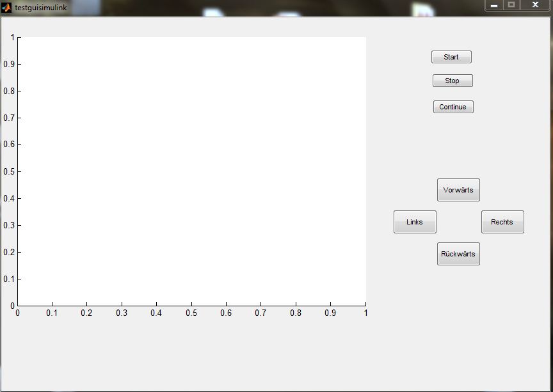
Task: Select the topmost y-axis tick label 1
Action: point(12,38)
